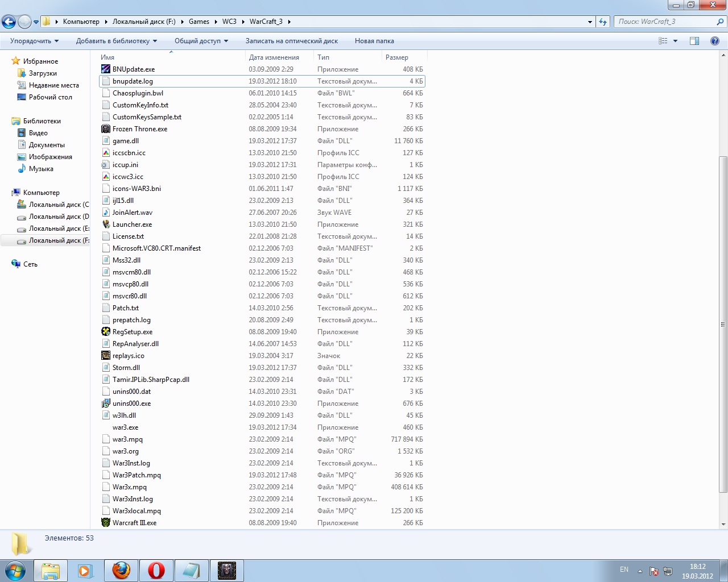The image size is (728, 582).
Task: Select Рабочий стол in navigation pane
Action: coord(51,97)
